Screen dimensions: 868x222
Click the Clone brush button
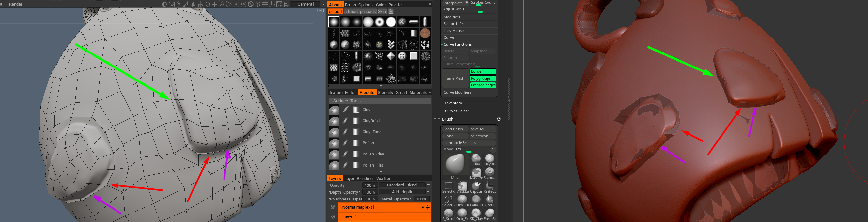455,136
